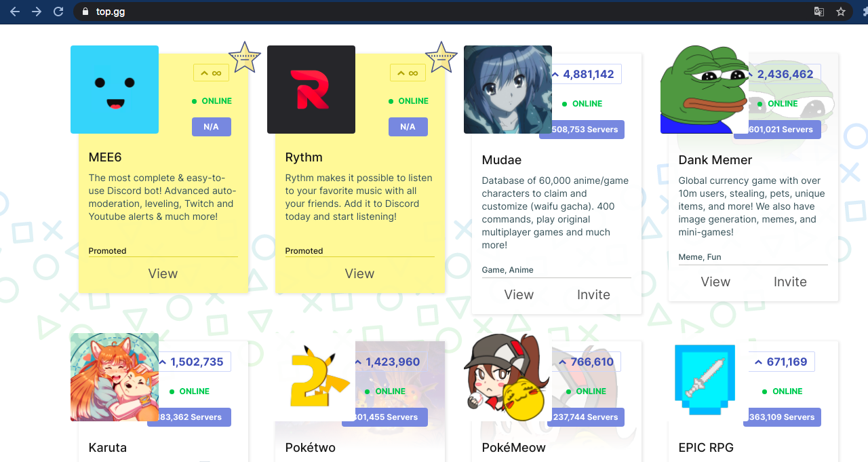Upvote Dank Memer with the vote arrow
Screen dimensions: 868x462
tap(751, 74)
